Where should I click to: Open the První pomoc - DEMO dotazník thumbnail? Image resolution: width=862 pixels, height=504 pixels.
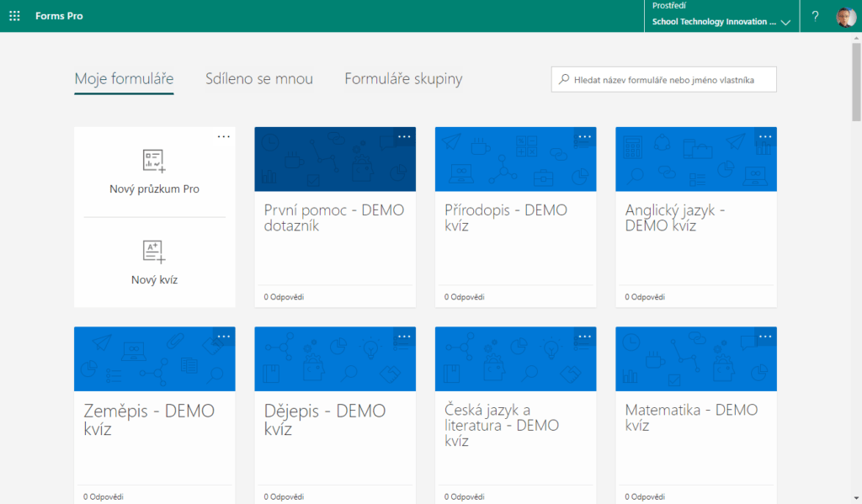335,159
